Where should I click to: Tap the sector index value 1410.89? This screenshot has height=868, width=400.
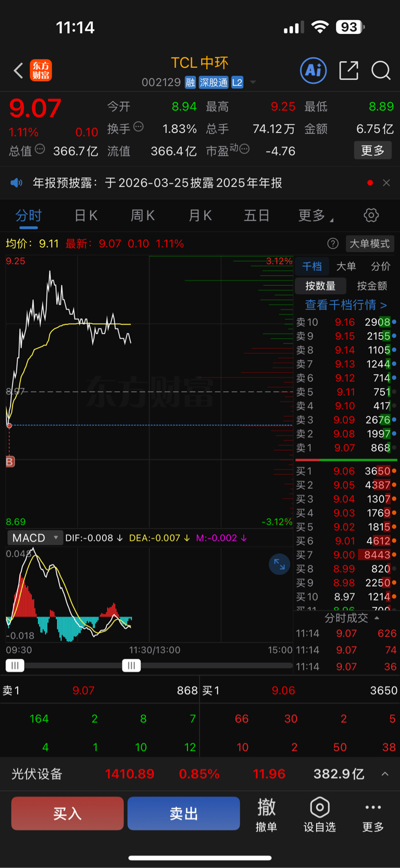(x=130, y=774)
